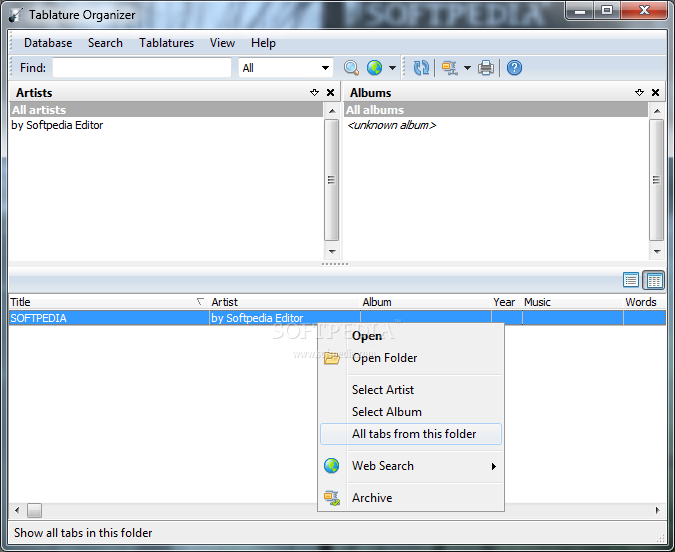Sort by the Music column header
Image resolution: width=675 pixels, height=552 pixels.
point(573,302)
